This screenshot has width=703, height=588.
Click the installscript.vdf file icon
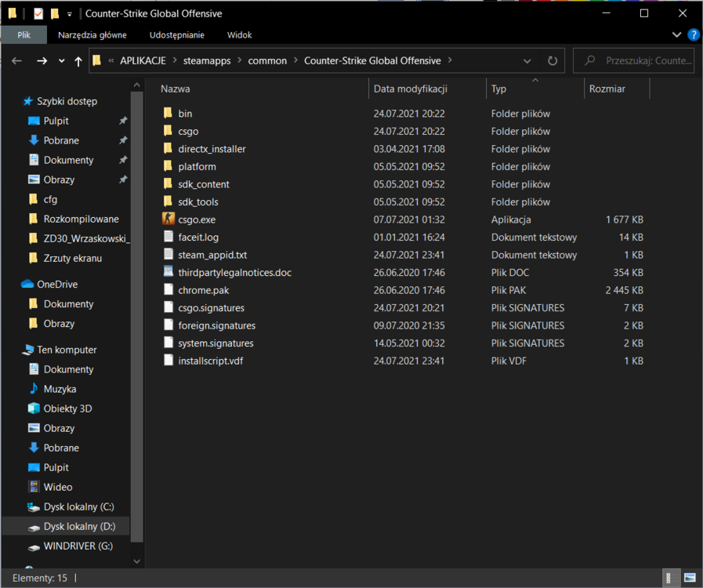click(x=169, y=360)
